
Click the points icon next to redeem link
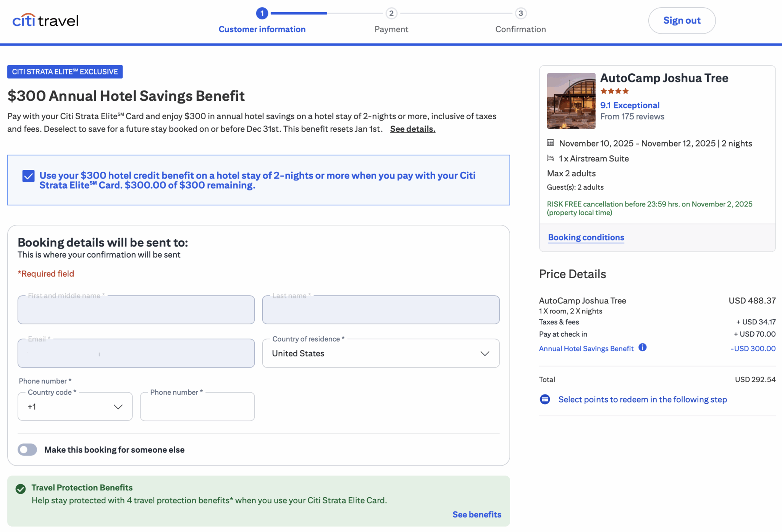click(x=544, y=399)
